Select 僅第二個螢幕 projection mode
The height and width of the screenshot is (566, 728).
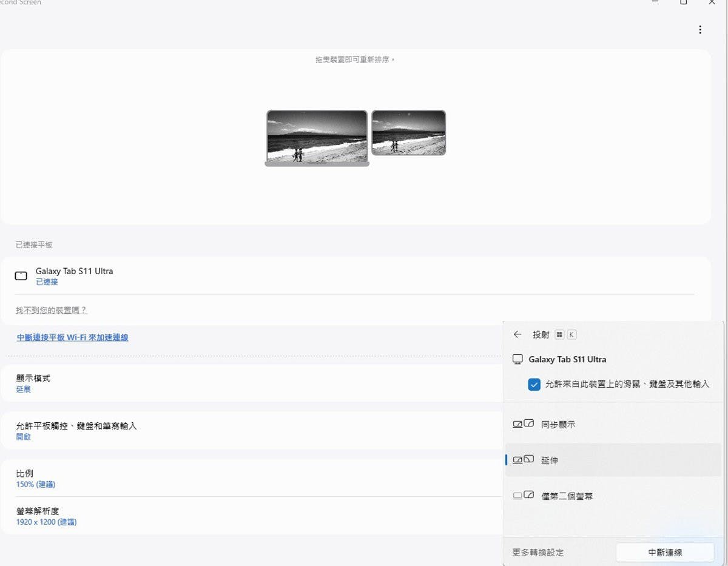[613, 496]
